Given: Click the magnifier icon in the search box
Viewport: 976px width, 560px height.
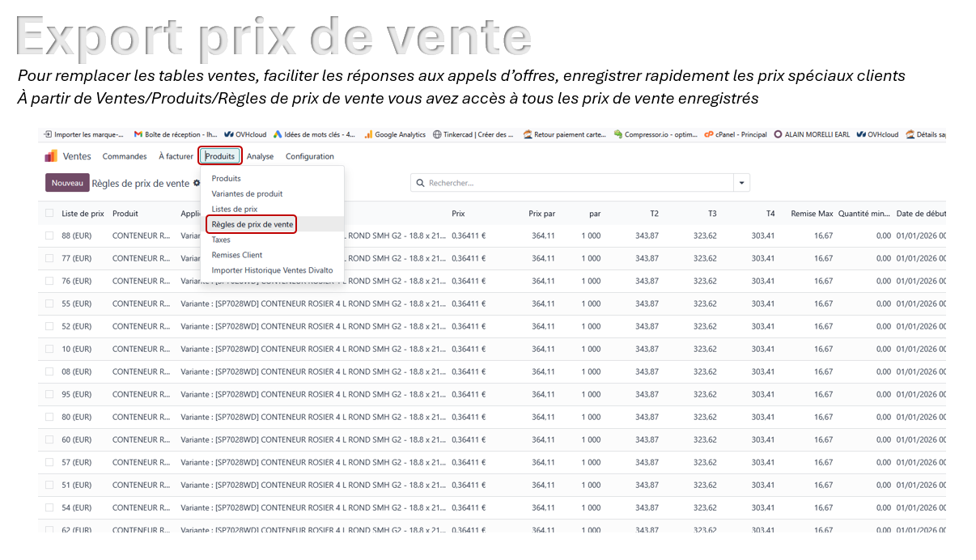Looking at the screenshot, I should tap(420, 184).
